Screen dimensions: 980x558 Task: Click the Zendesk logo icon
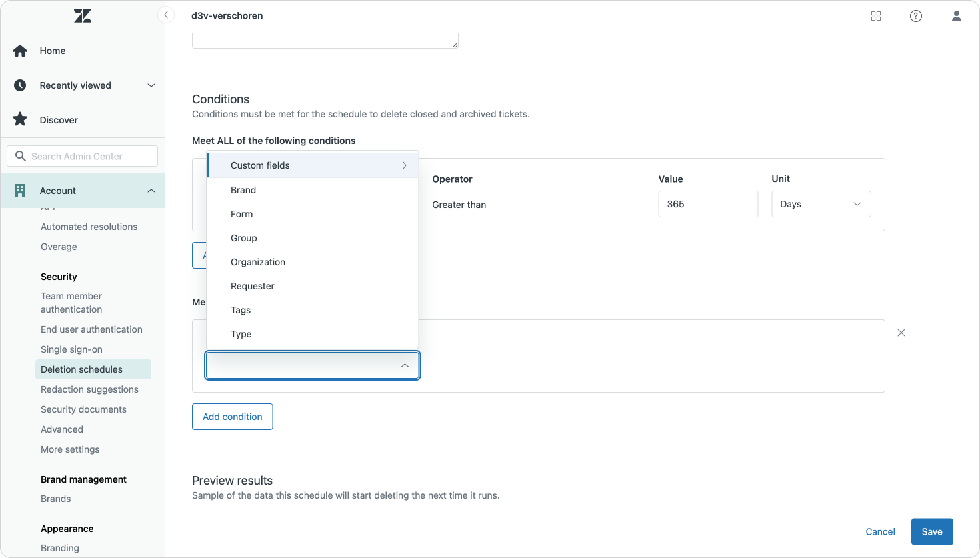(x=83, y=16)
